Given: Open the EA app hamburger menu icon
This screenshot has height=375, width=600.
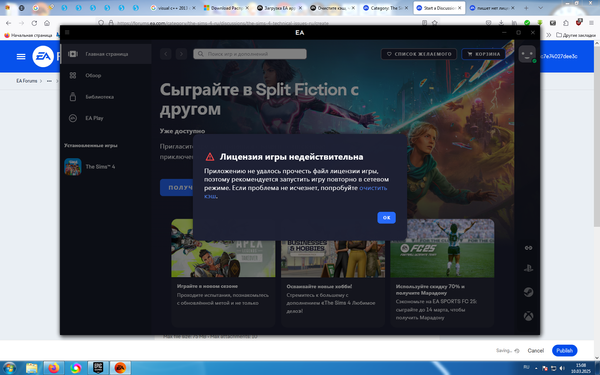Looking at the screenshot, I should (x=67, y=33).
